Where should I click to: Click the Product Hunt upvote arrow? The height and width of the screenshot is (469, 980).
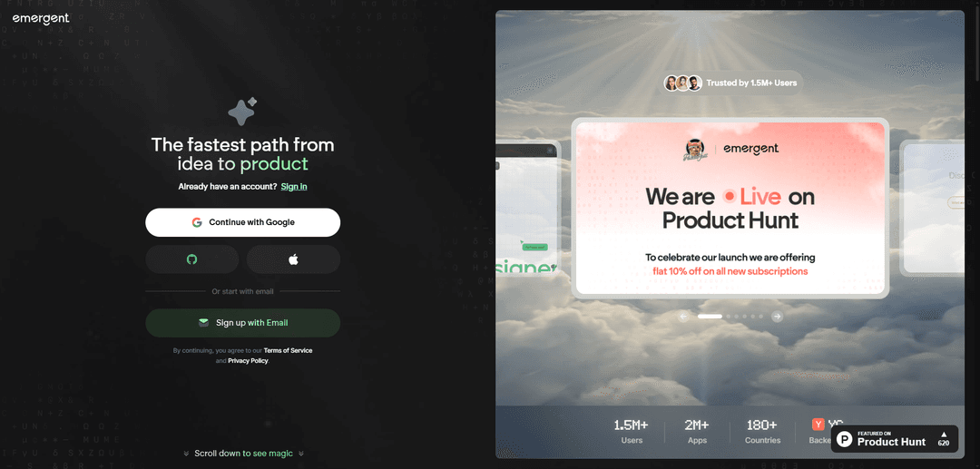944,435
